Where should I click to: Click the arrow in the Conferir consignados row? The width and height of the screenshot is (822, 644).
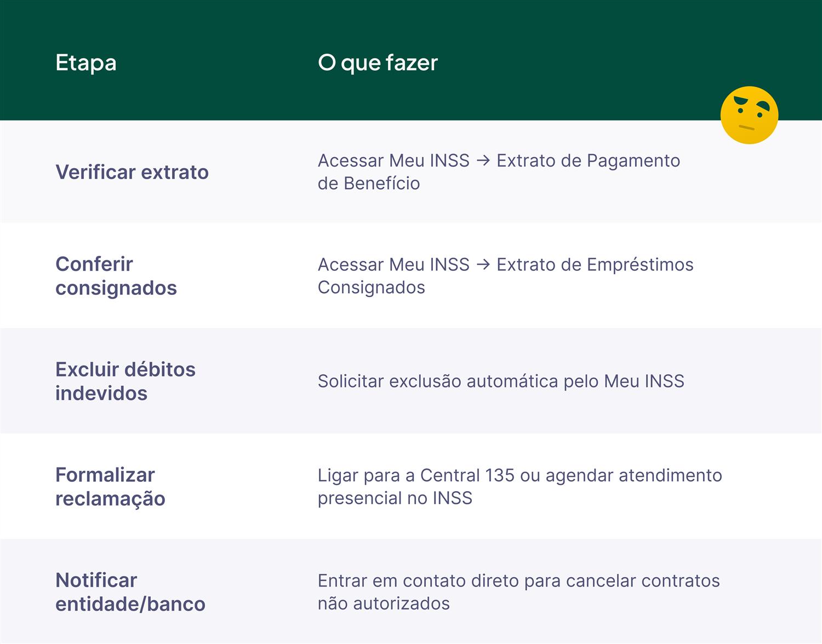[x=483, y=265]
